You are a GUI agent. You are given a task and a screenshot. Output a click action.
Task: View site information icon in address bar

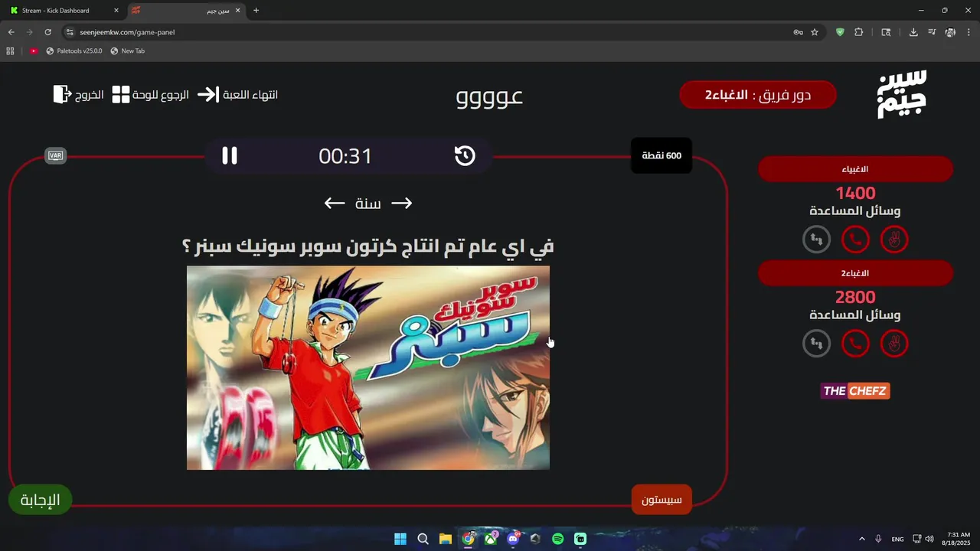pos(70,32)
